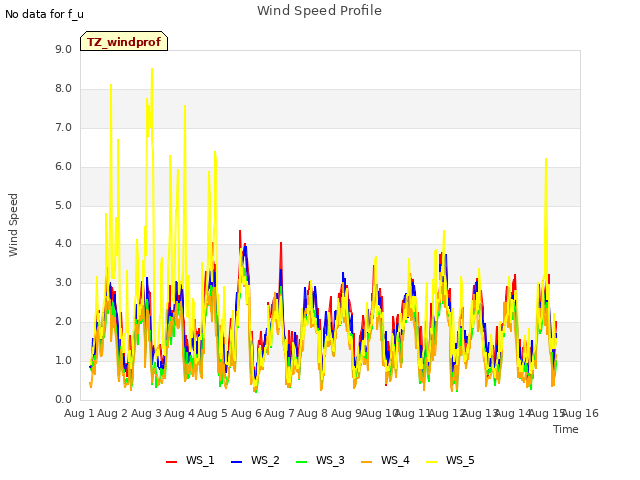Click the Time x-axis label
Screen dimensions: 640x480
pos(566,429)
